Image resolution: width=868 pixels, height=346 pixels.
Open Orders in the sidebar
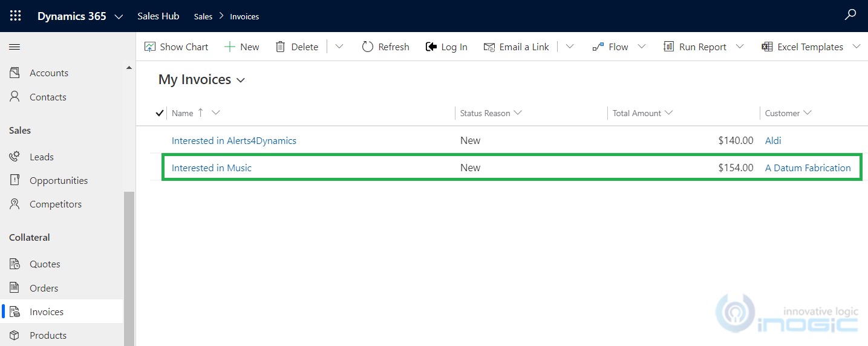44,288
